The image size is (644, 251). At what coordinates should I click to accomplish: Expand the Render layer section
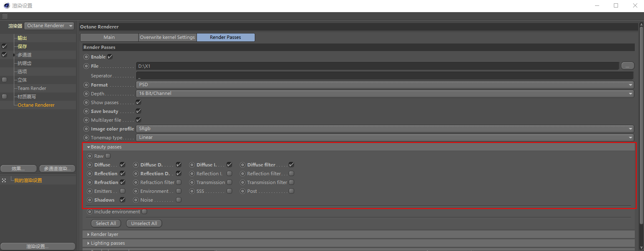point(88,235)
